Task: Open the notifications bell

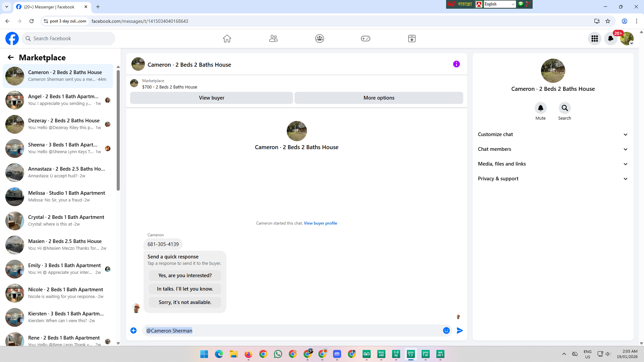Action: coord(611,39)
